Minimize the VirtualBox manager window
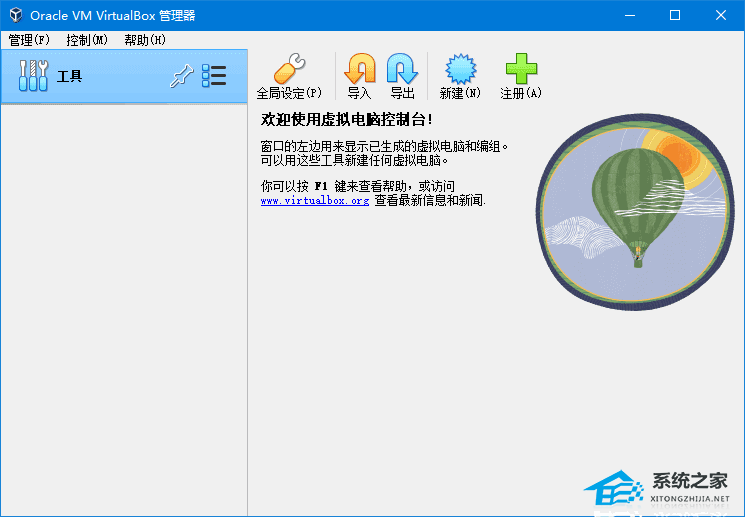Image resolution: width=745 pixels, height=517 pixels. (x=630, y=15)
